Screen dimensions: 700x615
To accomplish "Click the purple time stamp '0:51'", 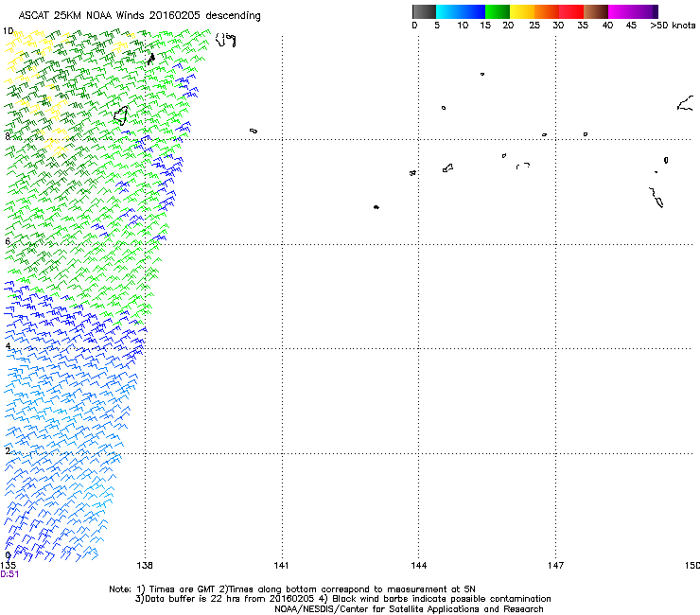I will [9, 574].
